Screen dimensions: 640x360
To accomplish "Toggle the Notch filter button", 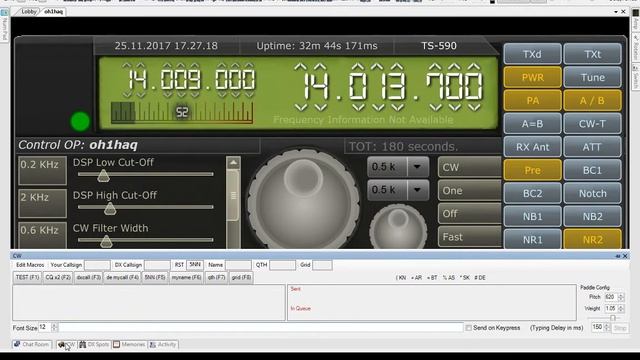I will tap(592, 193).
